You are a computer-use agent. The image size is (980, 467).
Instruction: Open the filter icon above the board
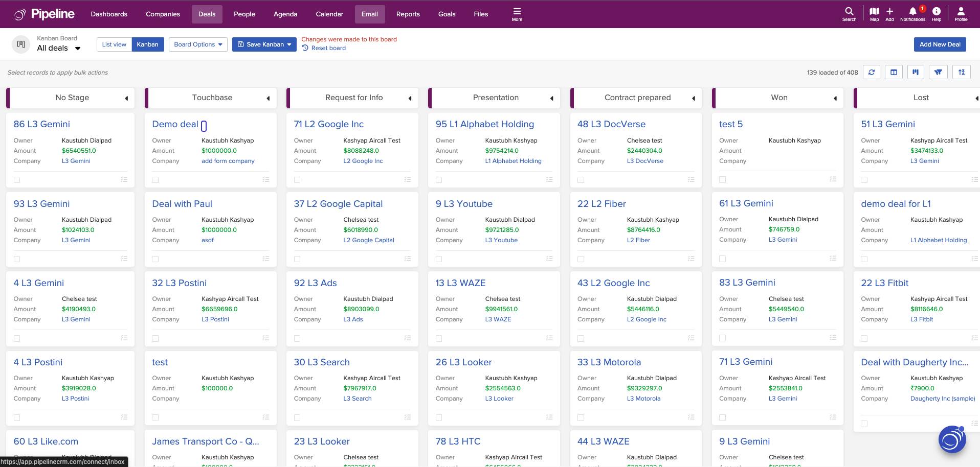pos(938,72)
